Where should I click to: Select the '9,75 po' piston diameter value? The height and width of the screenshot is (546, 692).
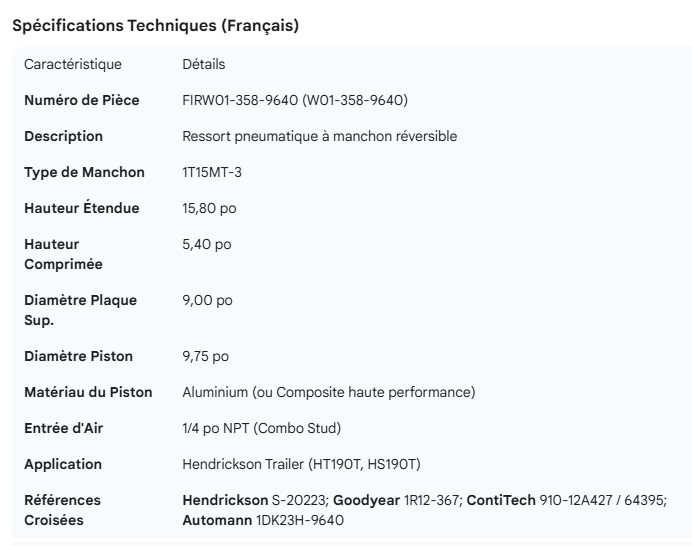[x=207, y=356]
